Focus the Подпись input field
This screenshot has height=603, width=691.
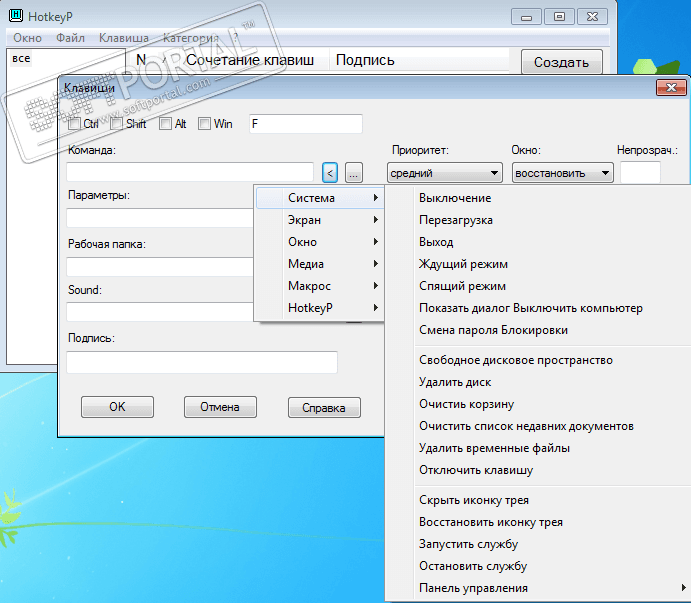coord(202,362)
